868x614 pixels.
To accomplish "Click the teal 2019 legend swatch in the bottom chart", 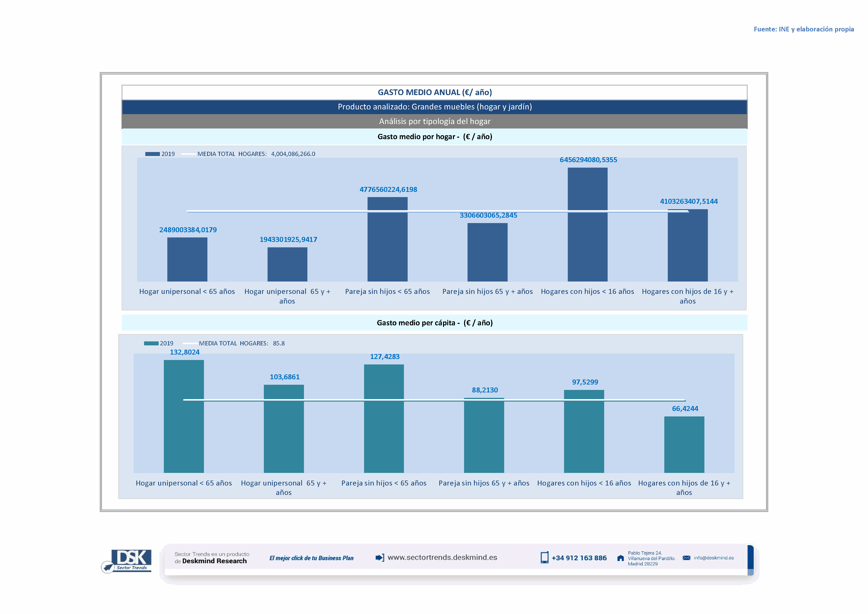I will (151, 343).
